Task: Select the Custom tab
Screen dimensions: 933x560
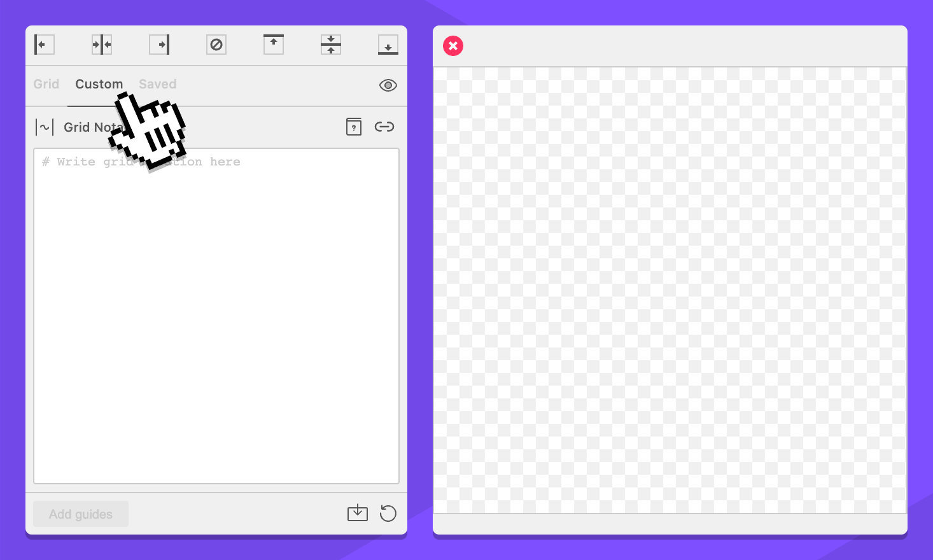Action: point(99,84)
